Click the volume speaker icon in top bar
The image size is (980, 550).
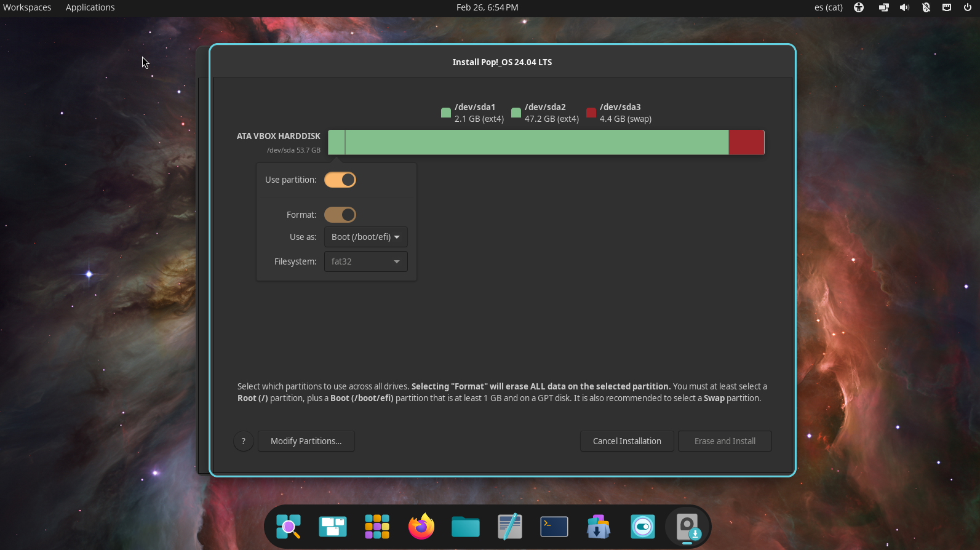coord(904,7)
